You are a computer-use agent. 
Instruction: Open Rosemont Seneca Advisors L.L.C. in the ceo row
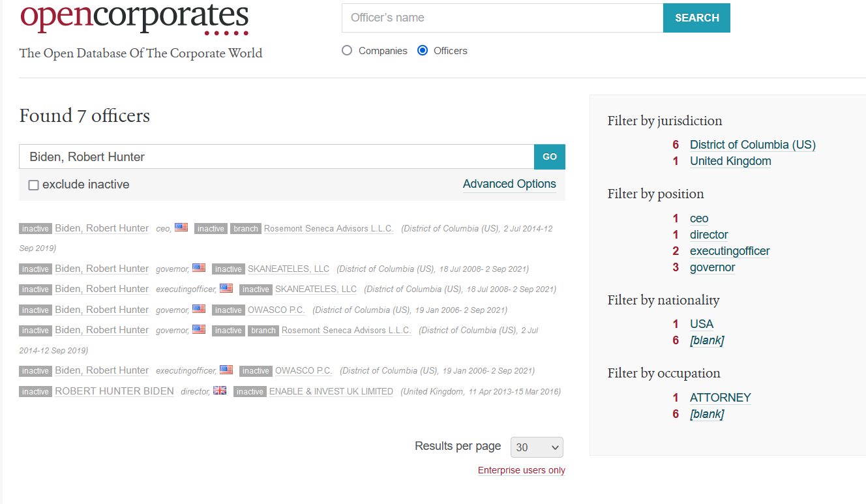[329, 229]
